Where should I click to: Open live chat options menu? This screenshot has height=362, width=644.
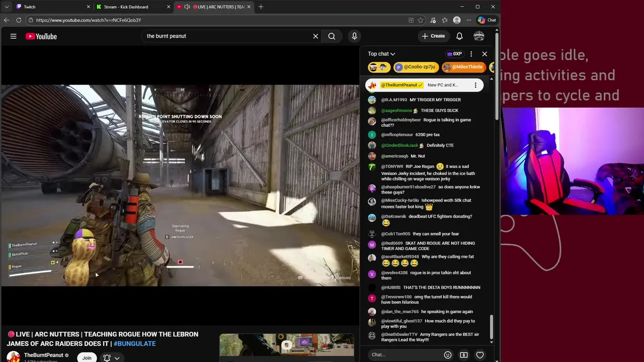471,54
